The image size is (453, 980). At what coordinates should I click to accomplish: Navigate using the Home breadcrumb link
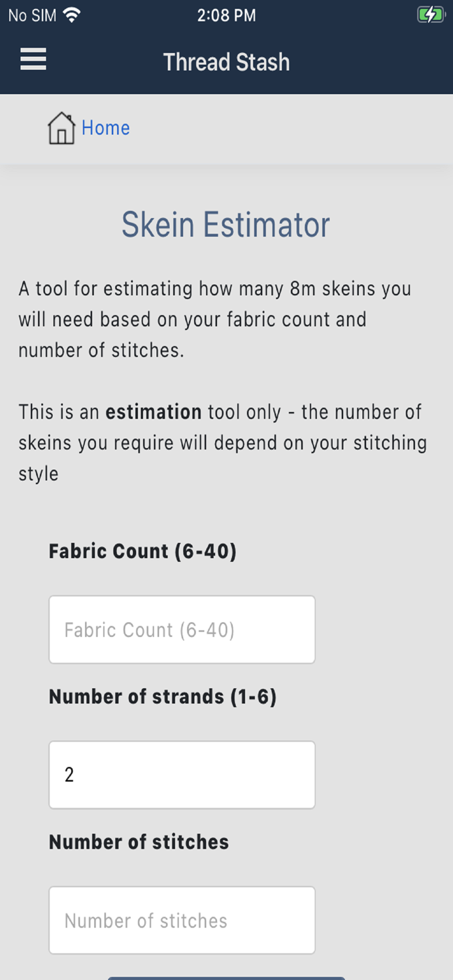106,128
